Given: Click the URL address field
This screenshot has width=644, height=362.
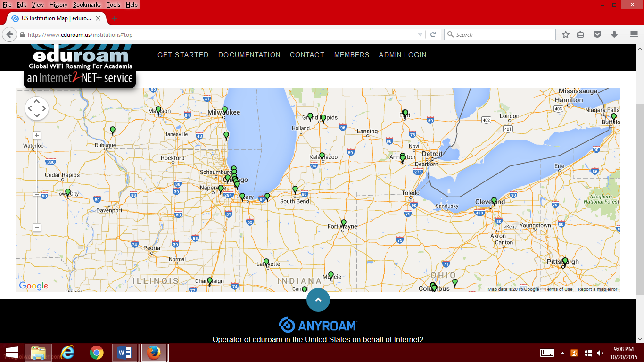Looking at the screenshot, I should (222, 35).
